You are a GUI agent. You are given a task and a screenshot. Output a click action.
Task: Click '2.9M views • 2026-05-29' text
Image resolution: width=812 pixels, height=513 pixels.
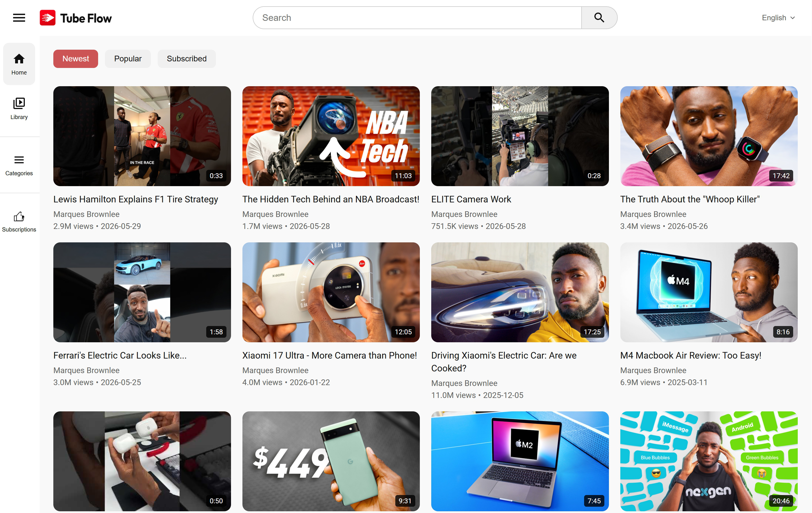(x=97, y=226)
